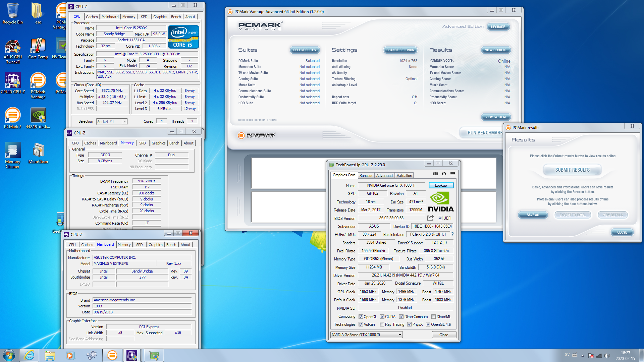Launch MemClean desktop icon
Viewport: 644px width, 362px height.
coord(38,153)
